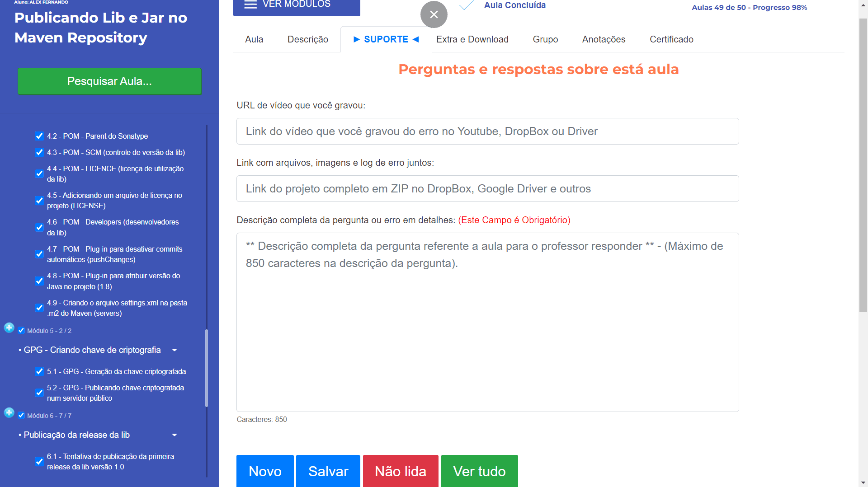
Task: Open lesson 6.1 Tentativa de publicação da release
Action: [111, 461]
